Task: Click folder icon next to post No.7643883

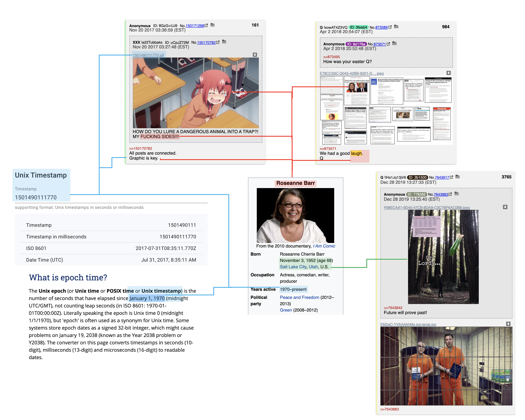Action: [x=457, y=194]
